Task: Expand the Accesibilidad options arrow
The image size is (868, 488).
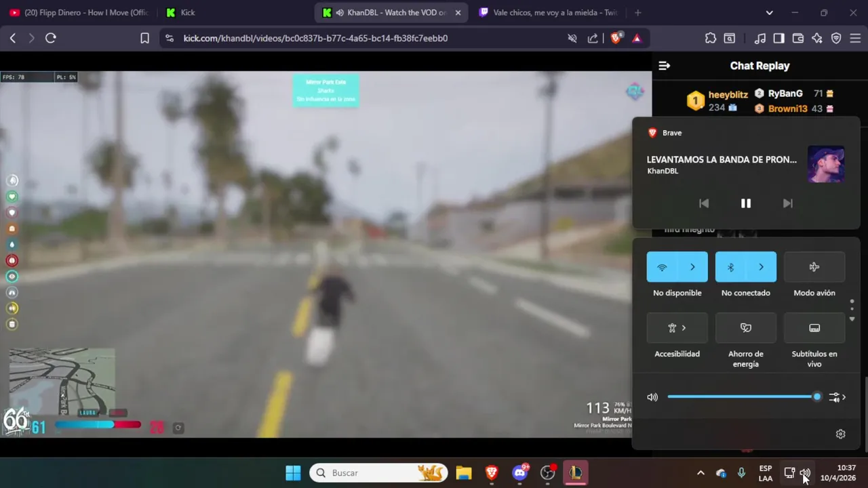Action: pos(684,328)
